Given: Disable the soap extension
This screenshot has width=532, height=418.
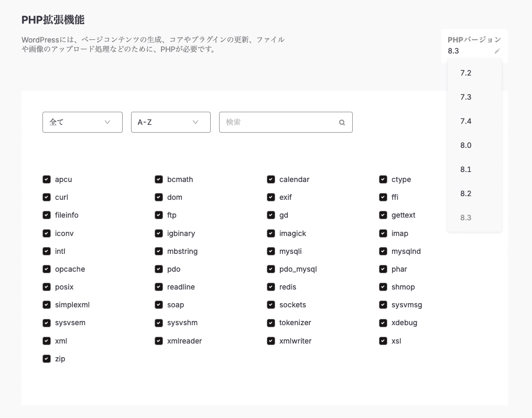Looking at the screenshot, I should (159, 305).
